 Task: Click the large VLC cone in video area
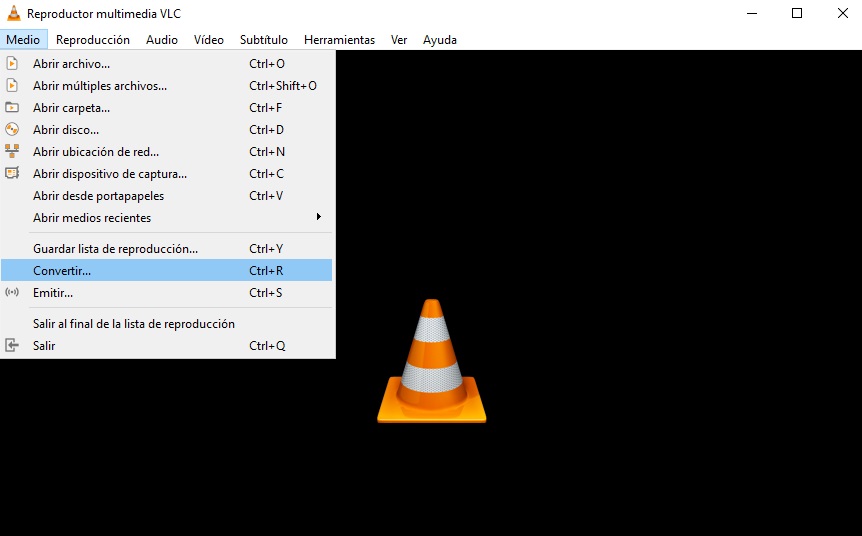click(x=432, y=361)
